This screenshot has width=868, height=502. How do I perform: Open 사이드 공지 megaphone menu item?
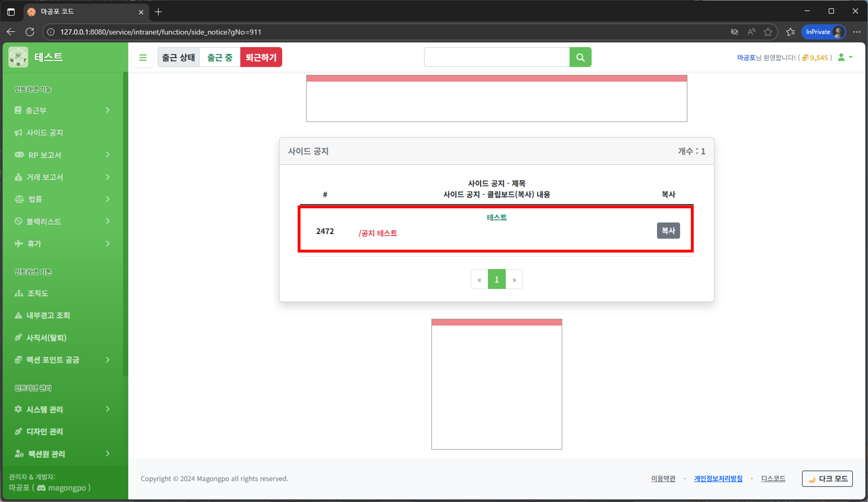45,133
